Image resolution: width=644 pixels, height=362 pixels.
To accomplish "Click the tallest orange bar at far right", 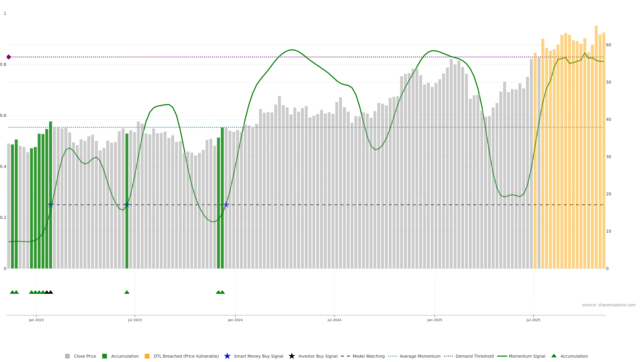I will (x=596, y=150).
